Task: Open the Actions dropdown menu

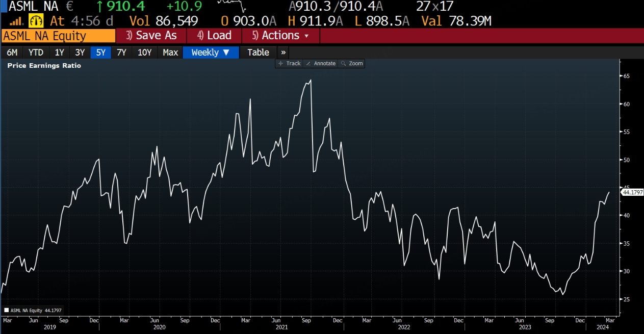Action: pos(281,36)
